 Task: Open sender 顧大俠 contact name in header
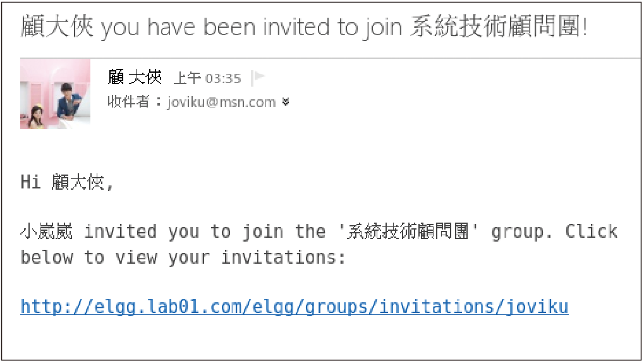(135, 77)
